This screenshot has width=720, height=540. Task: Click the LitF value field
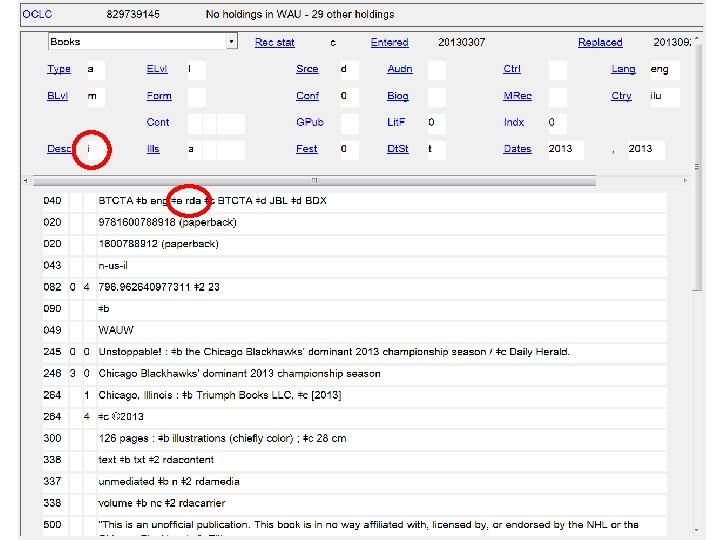coord(436,124)
